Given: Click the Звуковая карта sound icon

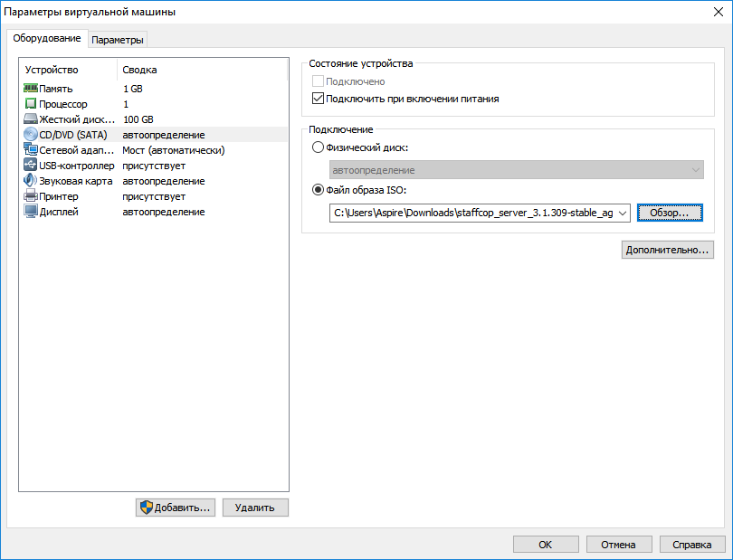Looking at the screenshot, I should point(28,181).
